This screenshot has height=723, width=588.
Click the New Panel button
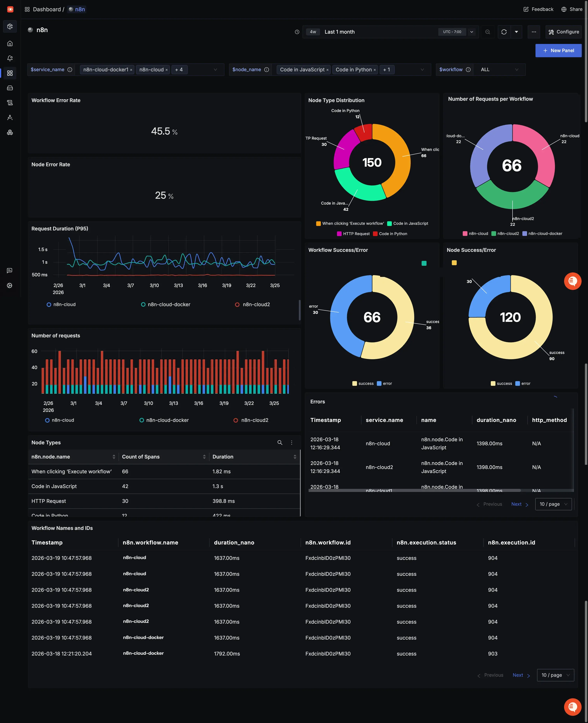(x=558, y=50)
